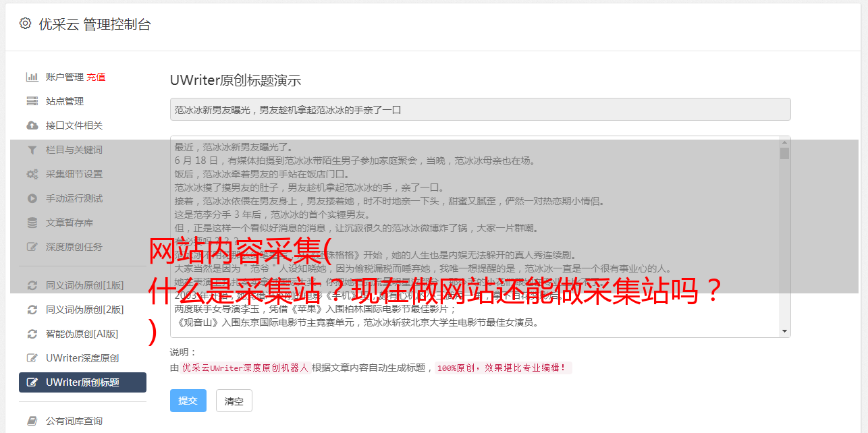
Task: Submit with the 提交 button
Action: tap(188, 401)
